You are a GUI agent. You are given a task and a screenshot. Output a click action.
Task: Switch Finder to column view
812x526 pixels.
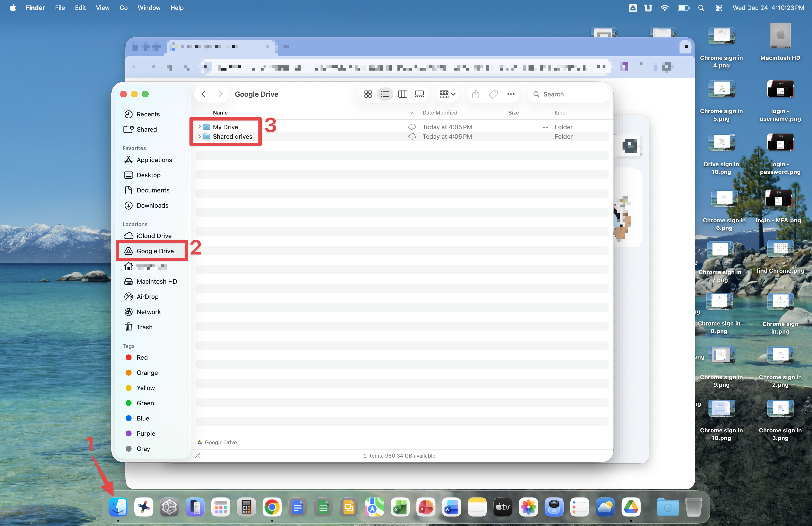(402, 94)
